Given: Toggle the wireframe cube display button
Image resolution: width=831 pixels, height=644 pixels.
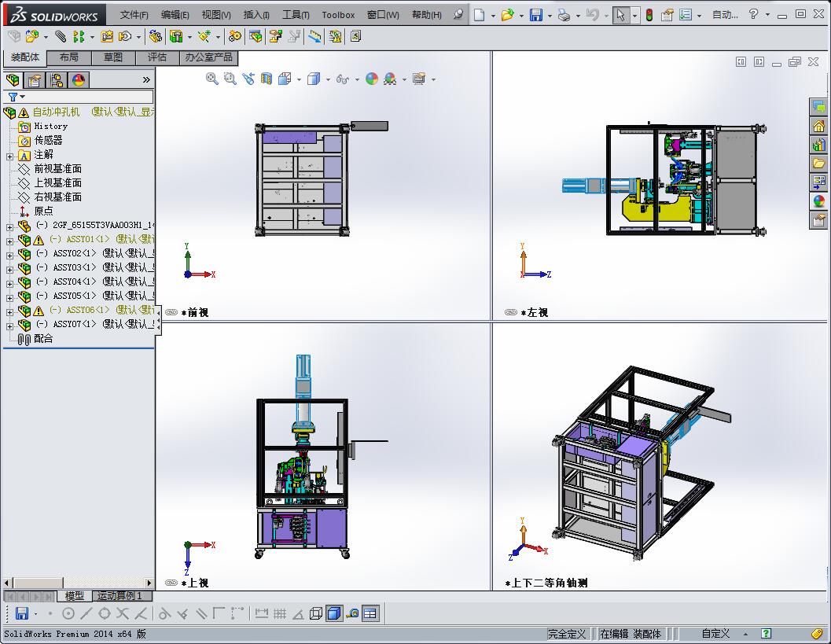Looking at the screenshot, I should [316, 613].
